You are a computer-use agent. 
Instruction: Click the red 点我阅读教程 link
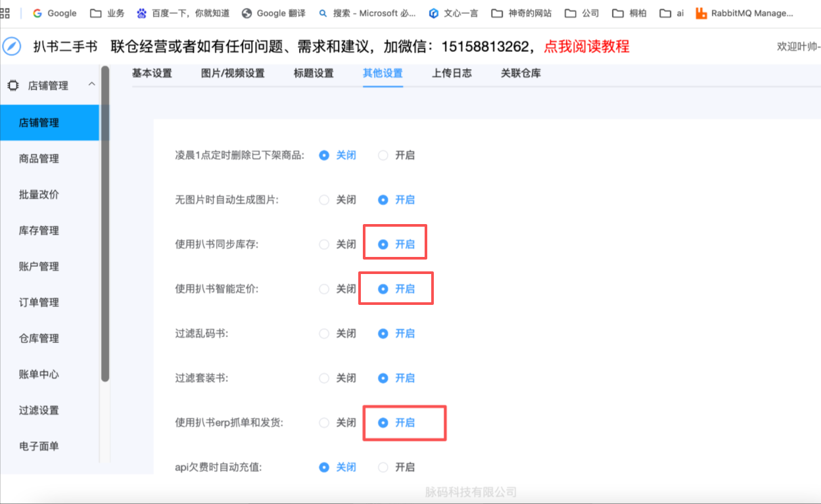pyautogui.click(x=586, y=46)
